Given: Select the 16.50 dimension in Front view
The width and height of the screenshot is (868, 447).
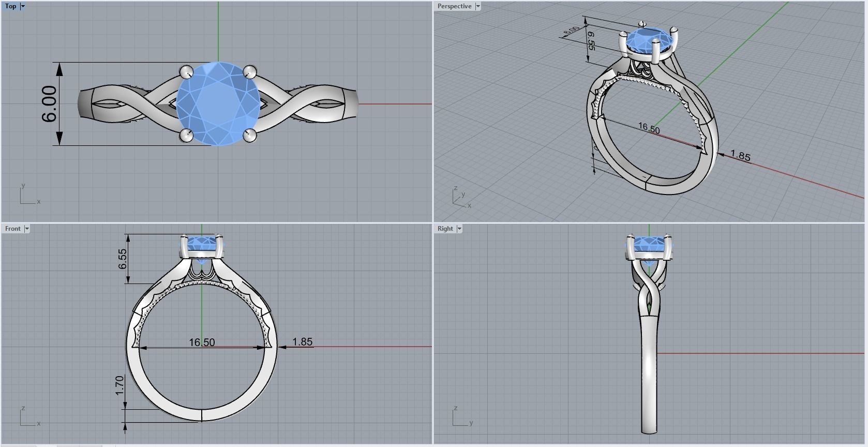Looking at the screenshot, I should point(202,342).
